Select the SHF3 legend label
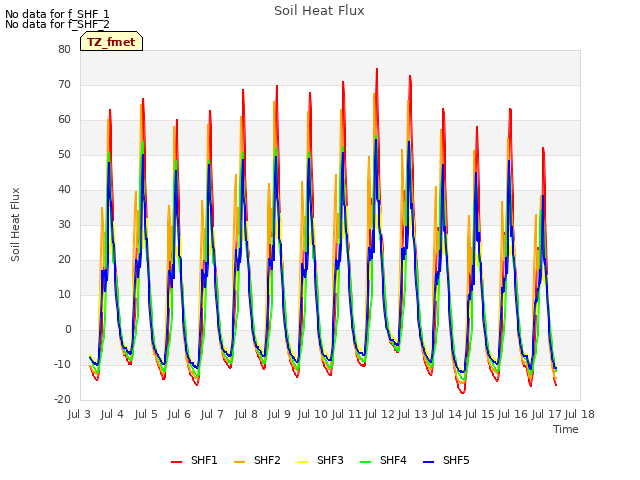 pos(330,460)
